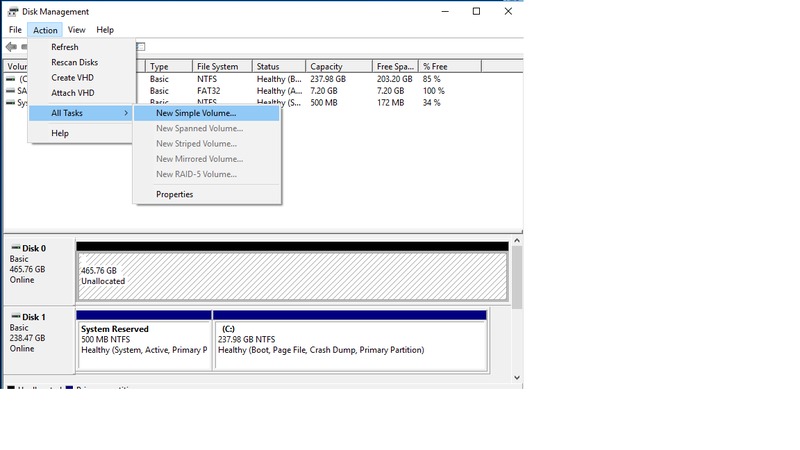This screenshot has width=800, height=450.
Task: Open the View menu
Action: (76, 30)
